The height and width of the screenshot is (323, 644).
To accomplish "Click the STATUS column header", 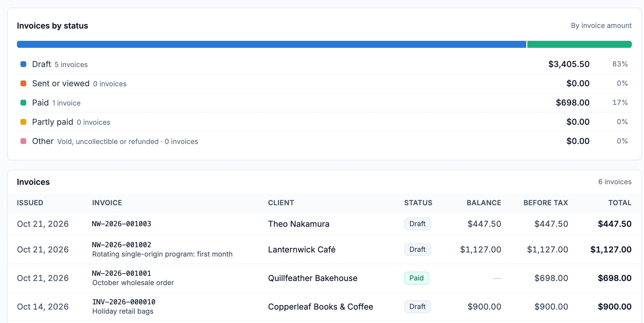I will [x=418, y=203].
